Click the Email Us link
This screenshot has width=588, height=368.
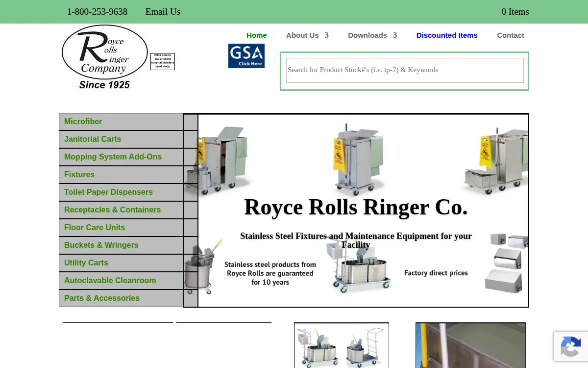coord(163,12)
